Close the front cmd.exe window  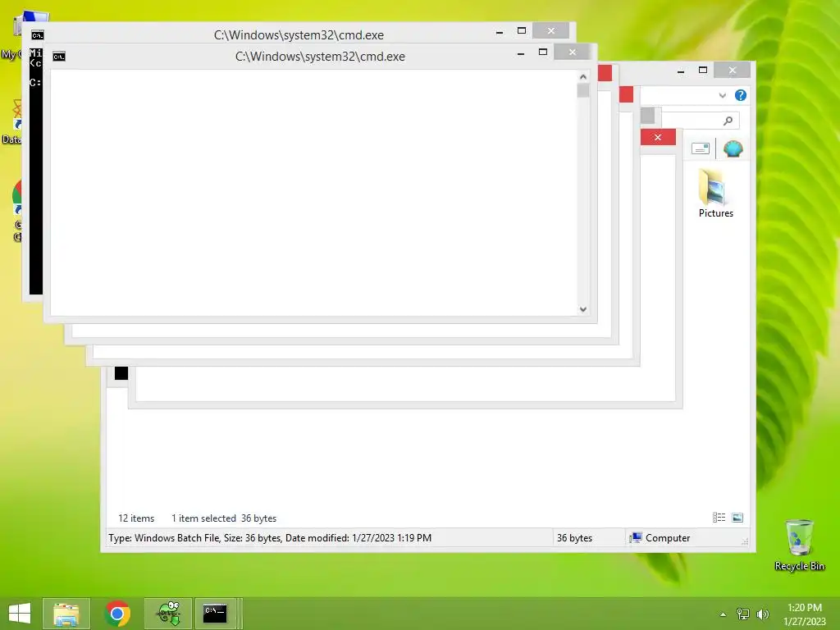tap(572, 52)
